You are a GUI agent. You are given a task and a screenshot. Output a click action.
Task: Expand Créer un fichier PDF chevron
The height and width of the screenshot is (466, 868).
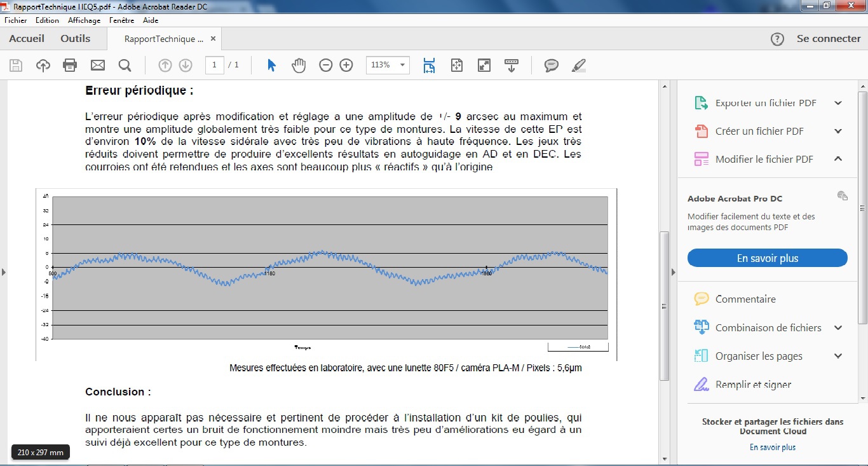(838, 131)
